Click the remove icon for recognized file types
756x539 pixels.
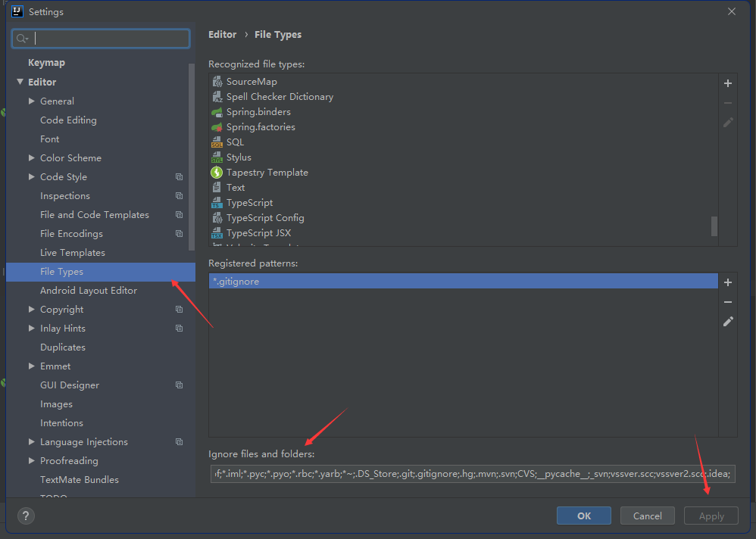pyautogui.click(x=728, y=103)
